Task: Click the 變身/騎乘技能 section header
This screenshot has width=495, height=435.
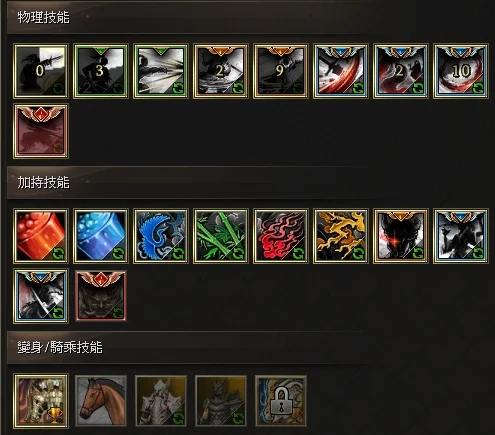Action: [x=60, y=347]
